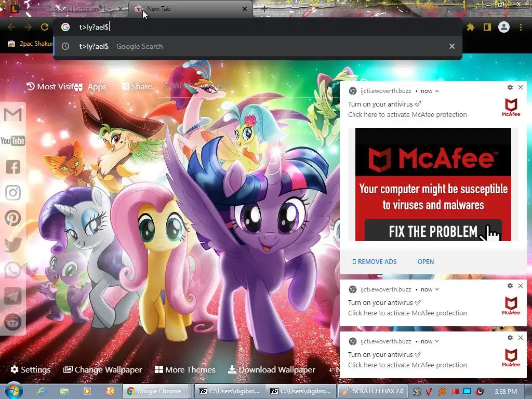Open the WhatsApp sidebar shortcut
Viewport: 532px width, 399px height.
coord(13,270)
